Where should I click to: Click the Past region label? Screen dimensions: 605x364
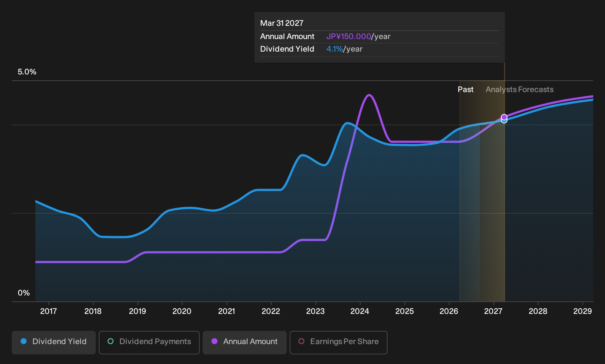click(x=465, y=90)
